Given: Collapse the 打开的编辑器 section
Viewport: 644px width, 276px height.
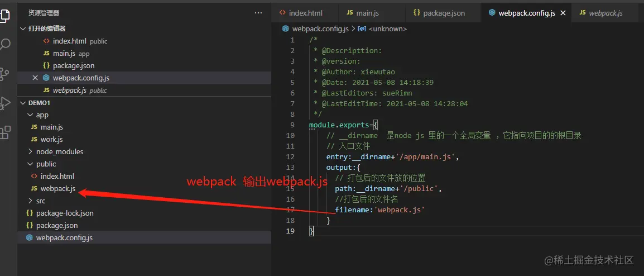Looking at the screenshot, I should click(x=47, y=28).
